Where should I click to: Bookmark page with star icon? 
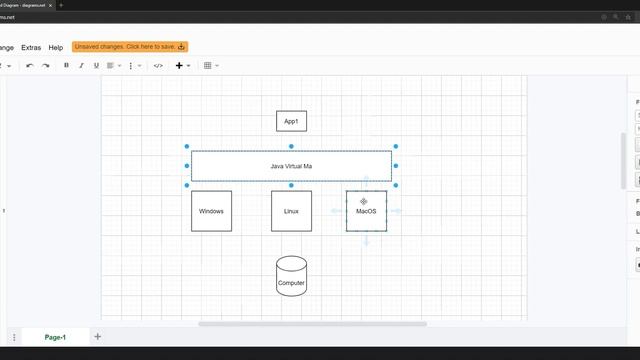tap(628, 17)
